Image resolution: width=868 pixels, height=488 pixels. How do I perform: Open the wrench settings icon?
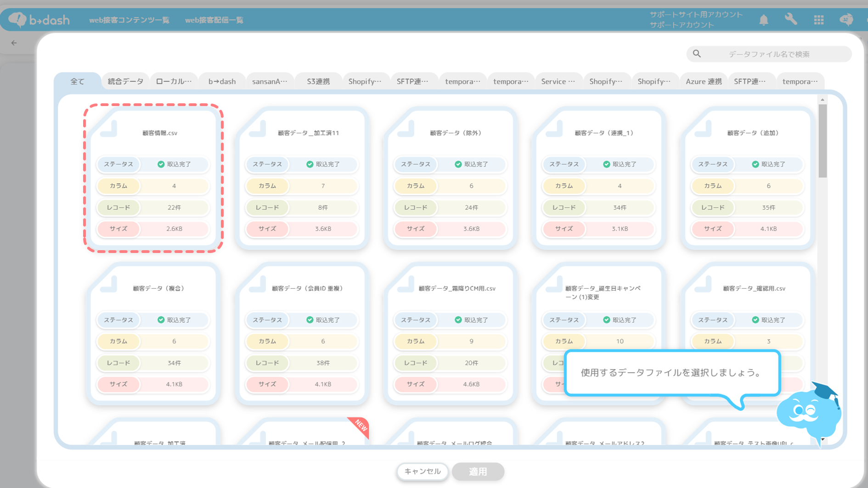[x=791, y=19]
